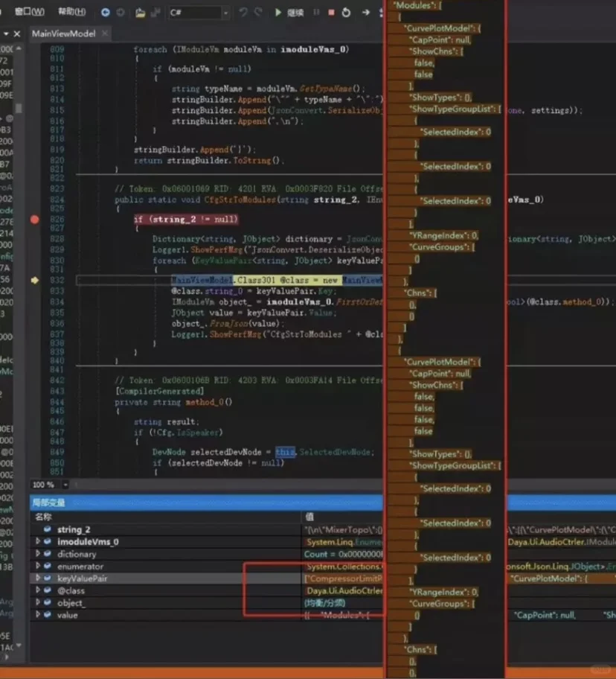Click the dictionary variable icon
Image resolution: width=616 pixels, height=679 pixels.
(x=48, y=553)
